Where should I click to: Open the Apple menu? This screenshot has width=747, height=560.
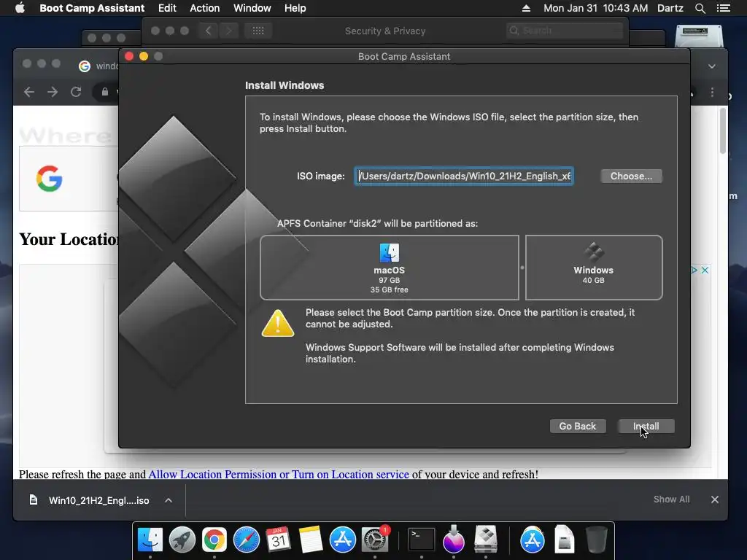click(x=20, y=8)
